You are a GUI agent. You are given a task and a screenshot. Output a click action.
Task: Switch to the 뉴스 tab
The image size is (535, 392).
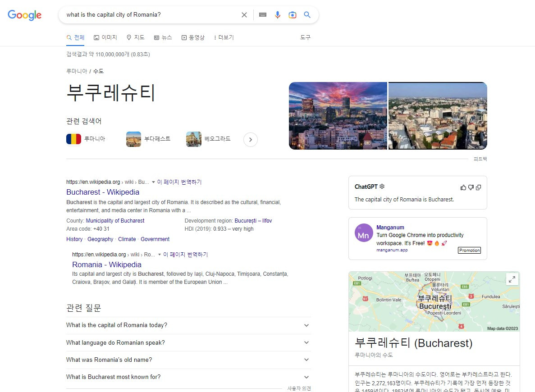(x=163, y=37)
